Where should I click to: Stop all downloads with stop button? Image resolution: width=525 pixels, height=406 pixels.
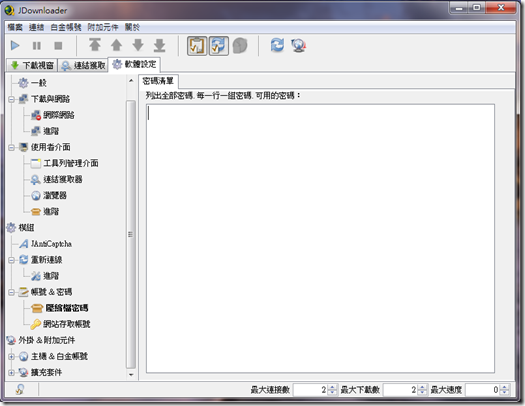(58, 46)
